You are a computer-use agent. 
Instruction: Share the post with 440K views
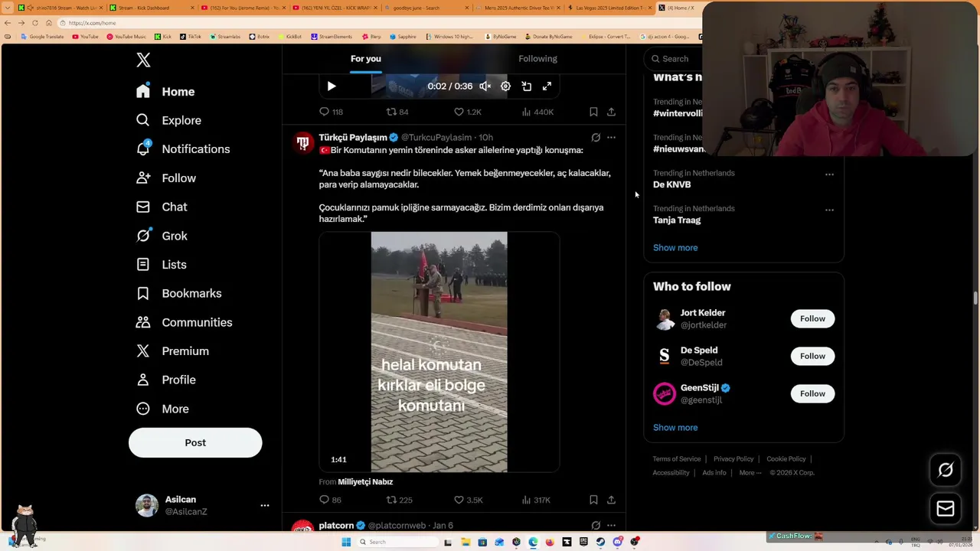[611, 112]
